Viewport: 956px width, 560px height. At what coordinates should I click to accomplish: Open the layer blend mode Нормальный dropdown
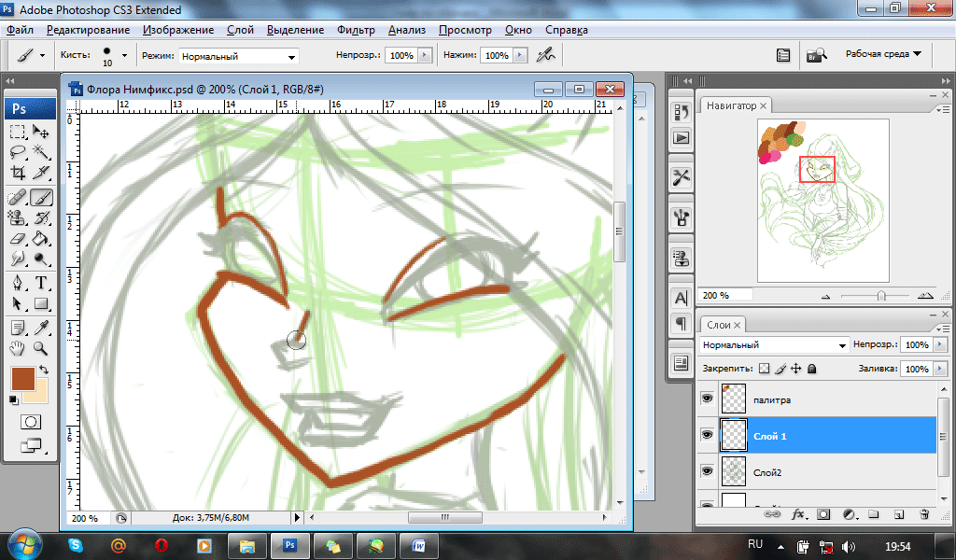click(x=774, y=345)
